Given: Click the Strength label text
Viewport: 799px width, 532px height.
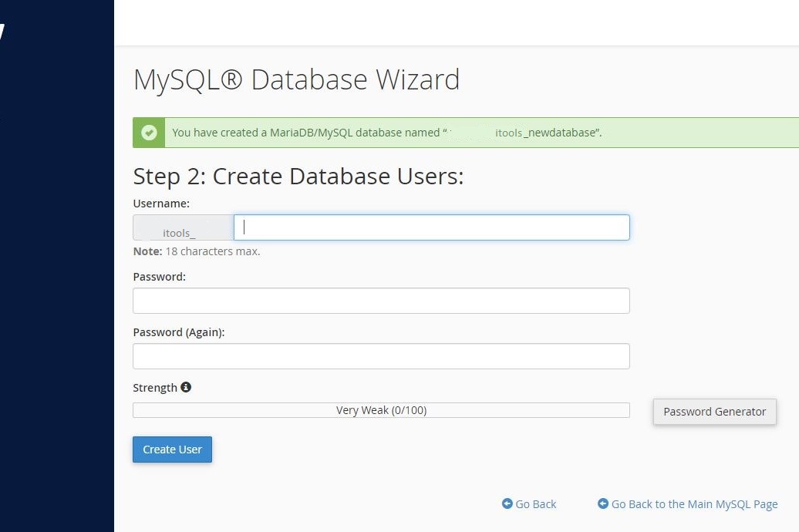Looking at the screenshot, I should click(155, 388).
